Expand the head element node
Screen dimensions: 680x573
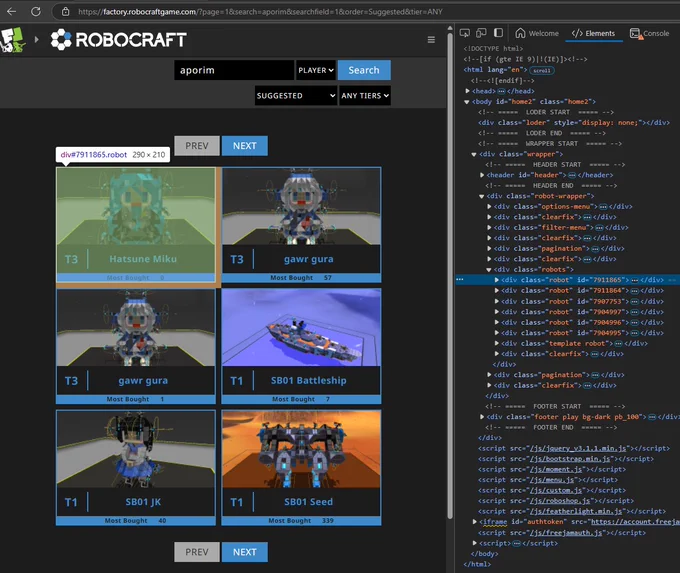468,91
